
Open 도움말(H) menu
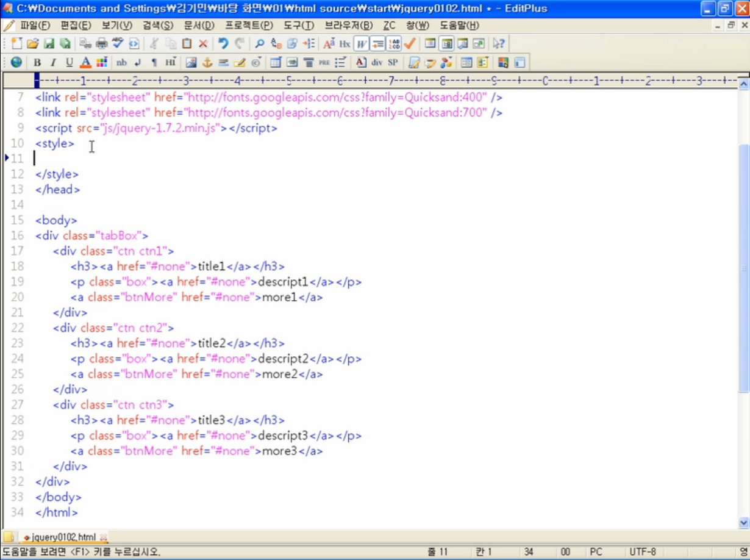(x=459, y=26)
